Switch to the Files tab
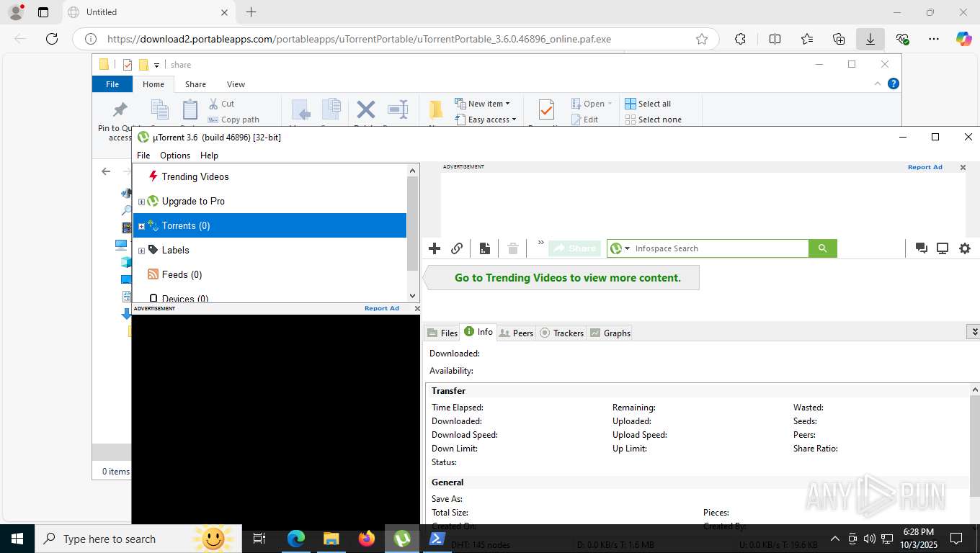This screenshot has width=980, height=553. point(442,333)
